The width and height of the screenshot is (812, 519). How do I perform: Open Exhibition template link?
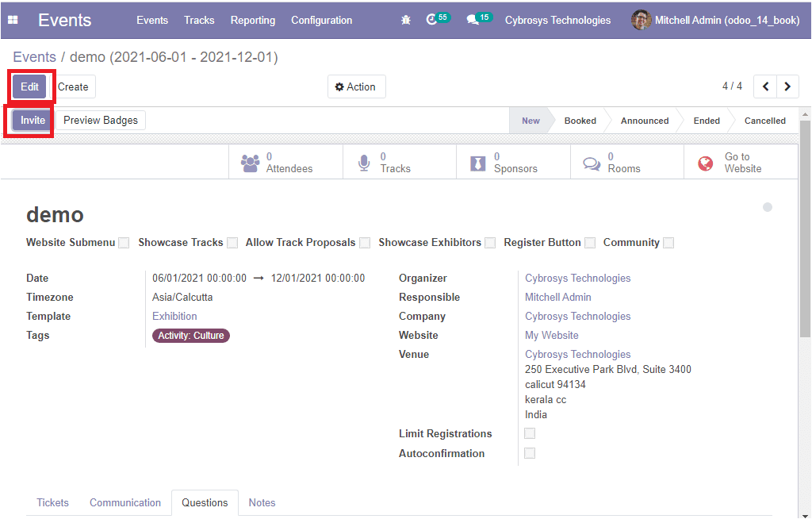(174, 317)
